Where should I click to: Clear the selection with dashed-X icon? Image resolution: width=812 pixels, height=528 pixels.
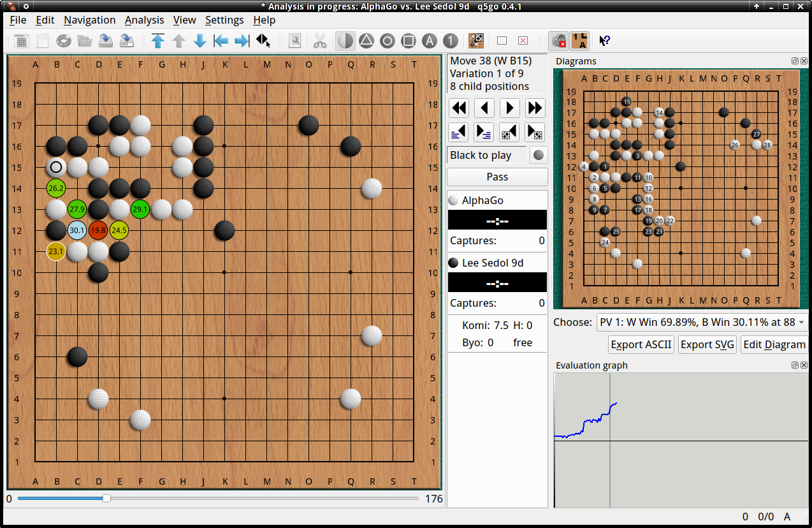[x=523, y=41]
